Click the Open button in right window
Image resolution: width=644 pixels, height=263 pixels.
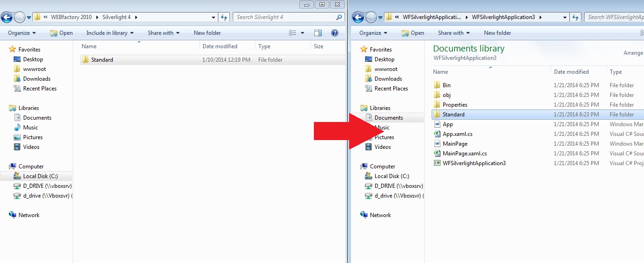(x=413, y=33)
